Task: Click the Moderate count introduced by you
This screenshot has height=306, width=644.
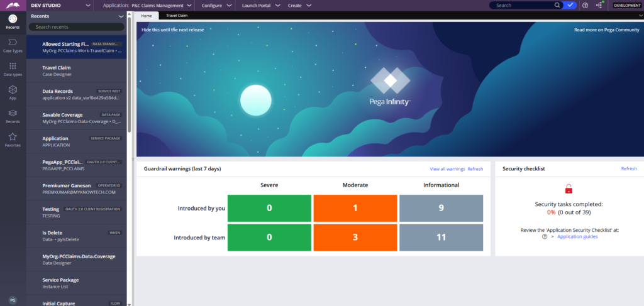Action: [x=355, y=208]
